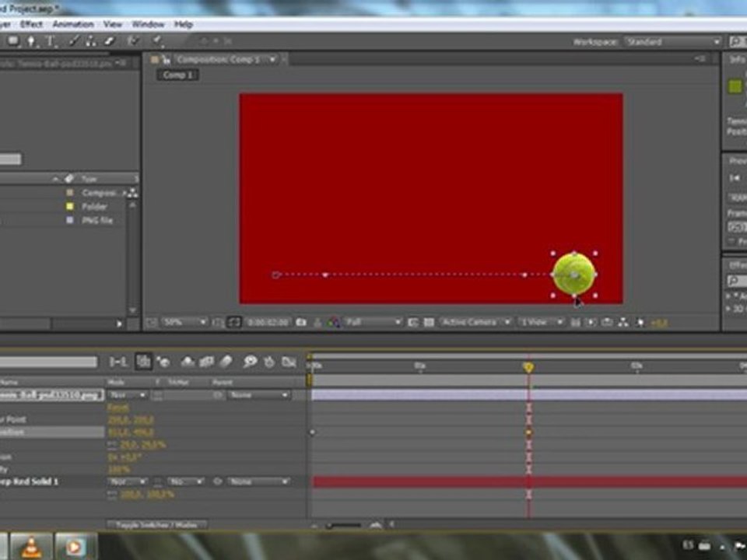Toggle fast previews icon in viewer
The width and height of the screenshot is (747, 560).
[591, 322]
